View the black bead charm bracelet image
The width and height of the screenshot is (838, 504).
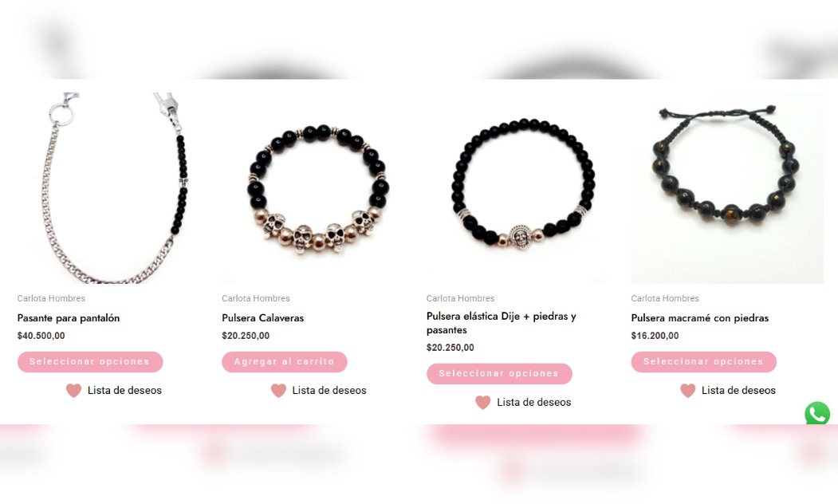[522, 187]
